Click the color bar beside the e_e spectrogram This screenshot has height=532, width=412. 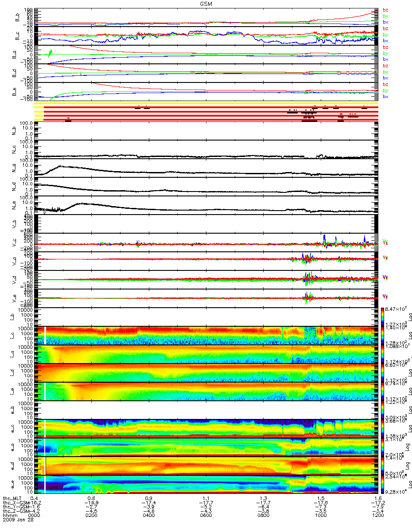(382, 485)
